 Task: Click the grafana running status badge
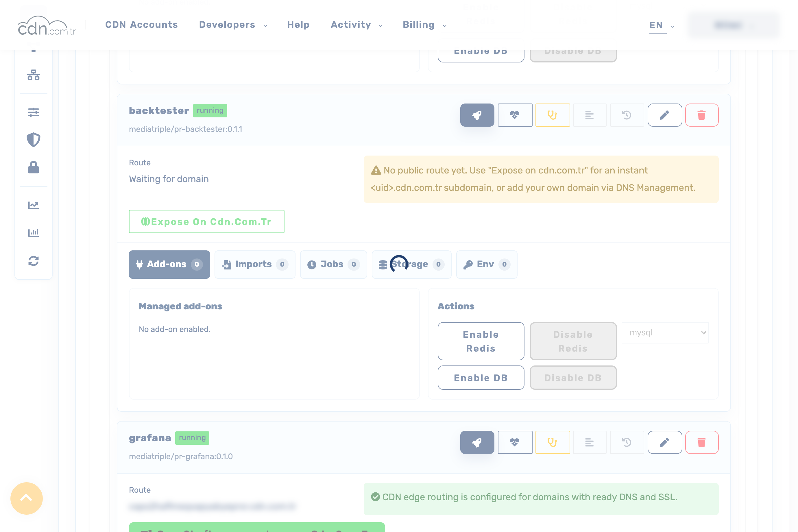(192, 438)
